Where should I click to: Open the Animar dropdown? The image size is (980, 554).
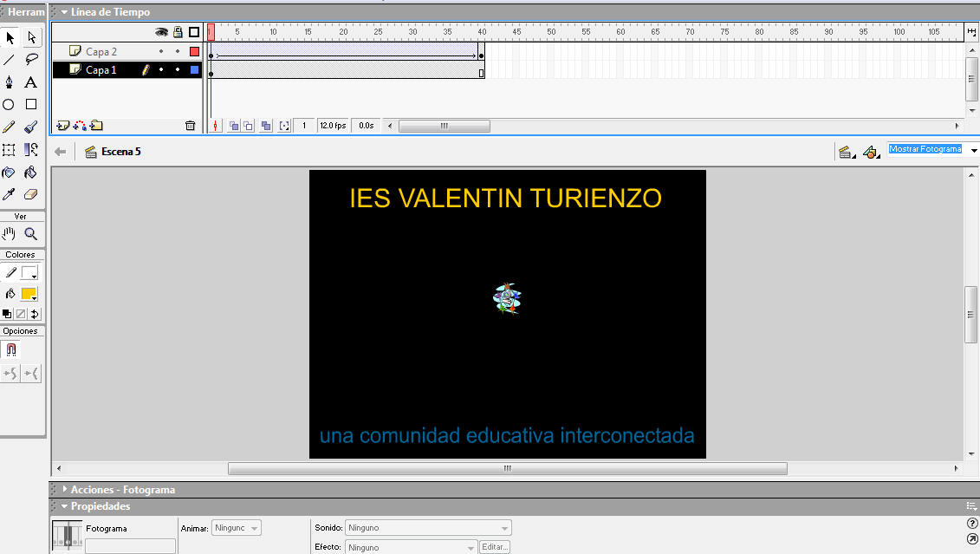point(237,528)
